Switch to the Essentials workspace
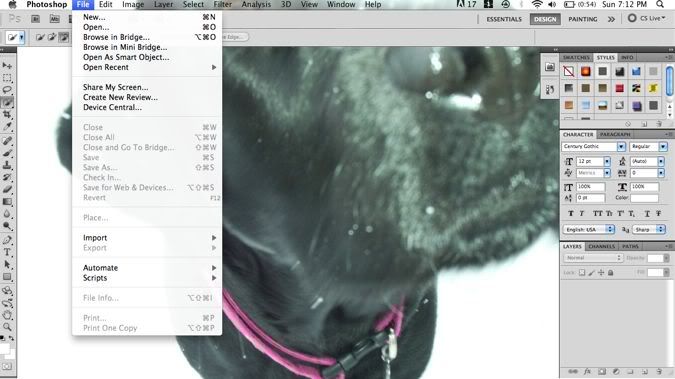The height and width of the screenshot is (379, 675). [x=504, y=19]
